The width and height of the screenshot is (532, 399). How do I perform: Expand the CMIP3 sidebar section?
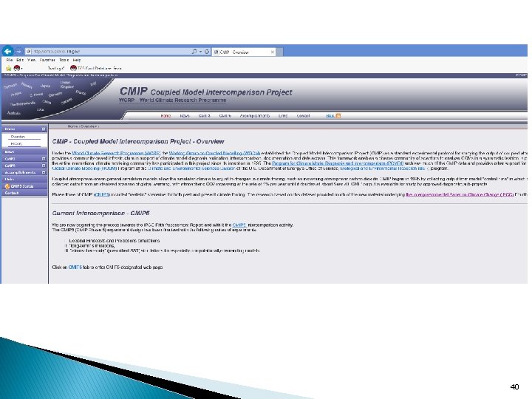(44, 159)
